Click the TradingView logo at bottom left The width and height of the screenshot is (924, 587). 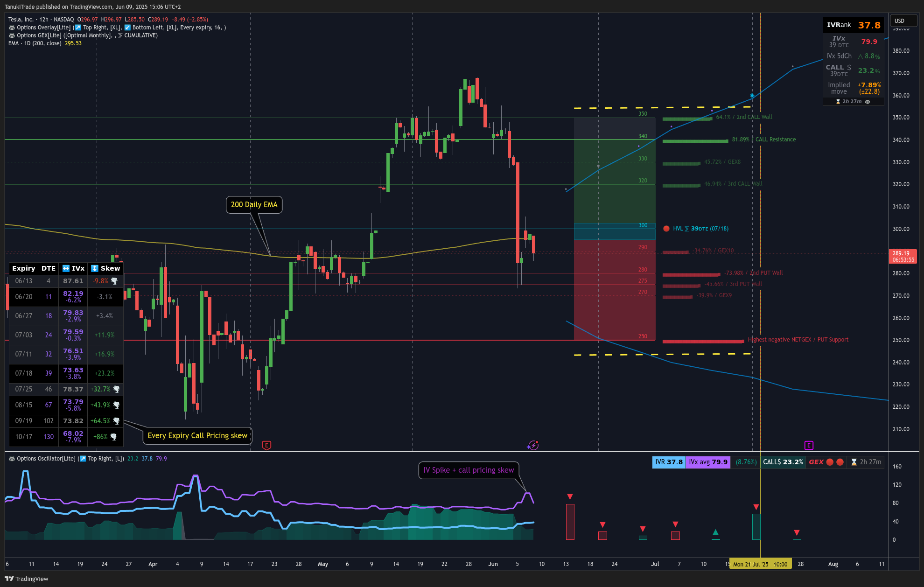pos(27,579)
